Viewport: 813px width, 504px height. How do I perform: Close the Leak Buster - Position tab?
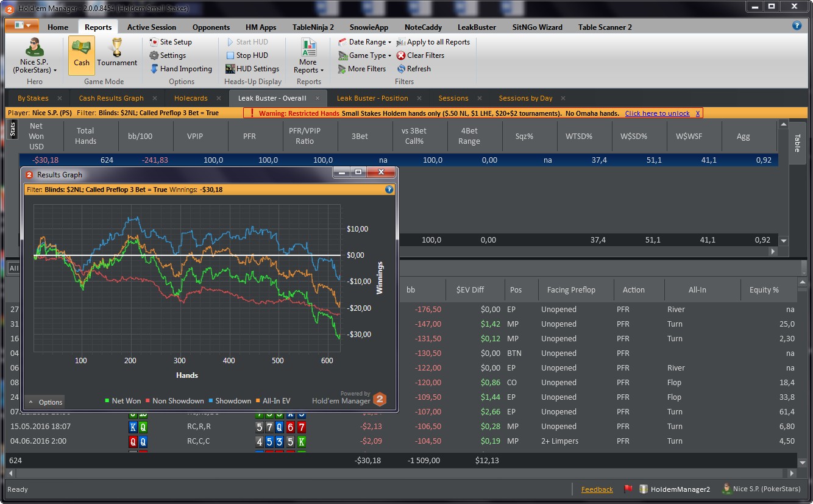click(x=419, y=98)
